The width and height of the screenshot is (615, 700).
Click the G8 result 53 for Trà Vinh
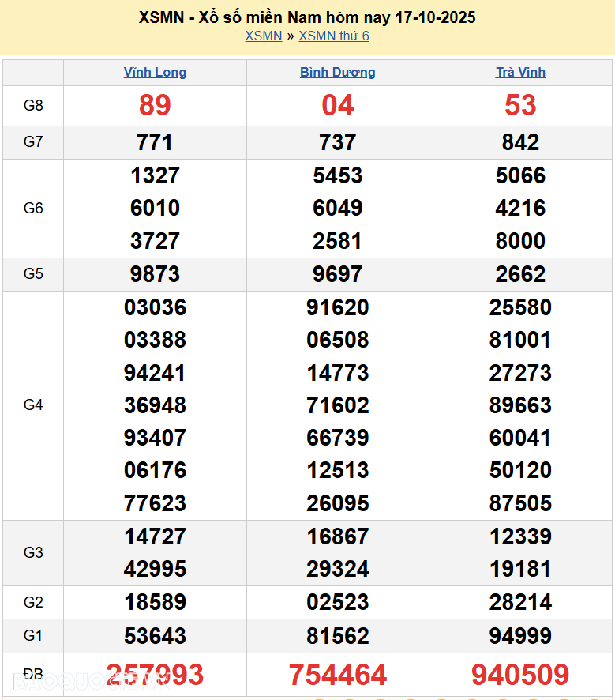[520, 105]
